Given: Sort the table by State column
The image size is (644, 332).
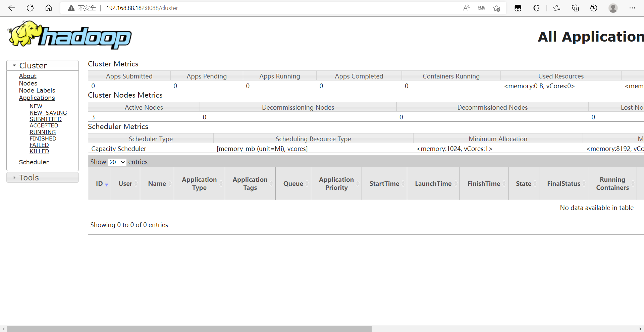Looking at the screenshot, I should pyautogui.click(x=524, y=183).
